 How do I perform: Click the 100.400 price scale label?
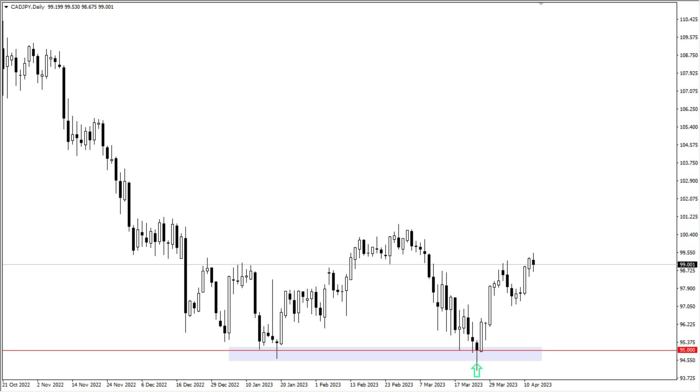pos(688,235)
